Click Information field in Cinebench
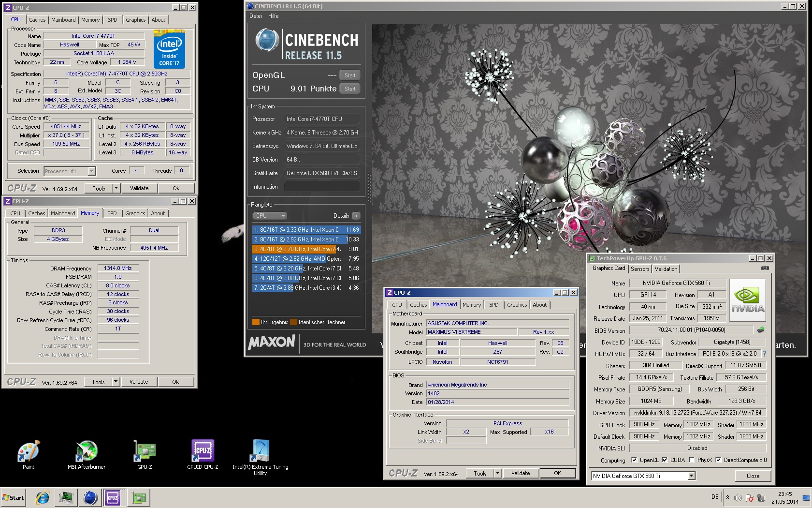Image resolution: width=812 pixels, height=508 pixels. pyautogui.click(x=322, y=187)
